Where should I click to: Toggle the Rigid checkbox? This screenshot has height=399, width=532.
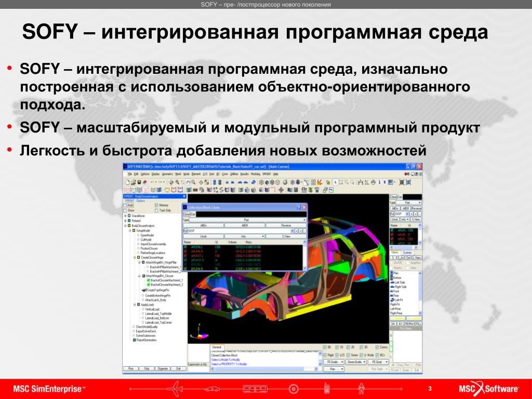pos(325,355)
